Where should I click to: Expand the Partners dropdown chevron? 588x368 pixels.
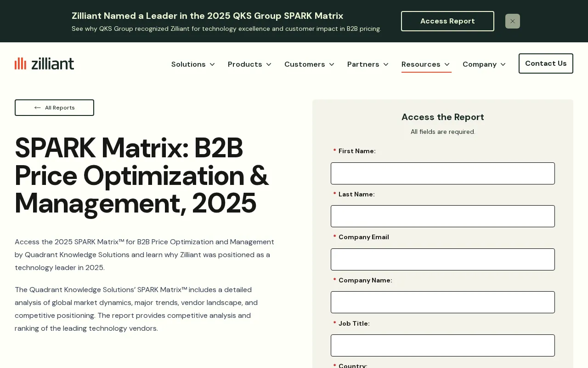(386, 64)
